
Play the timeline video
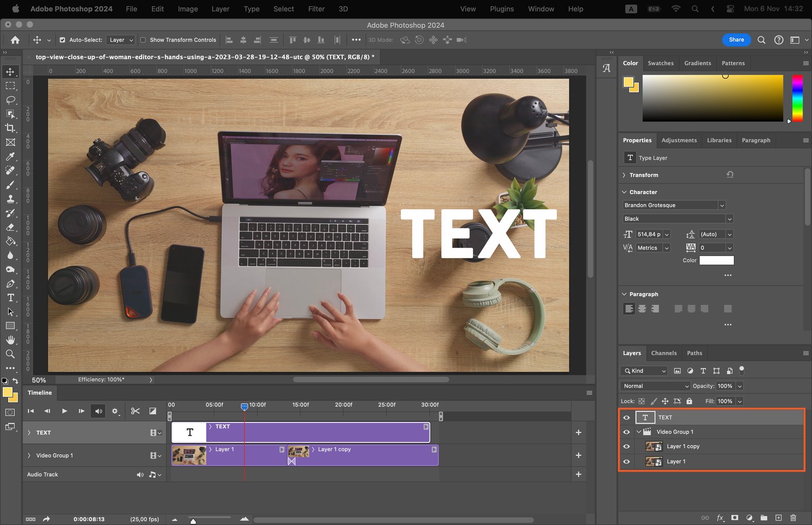click(64, 411)
